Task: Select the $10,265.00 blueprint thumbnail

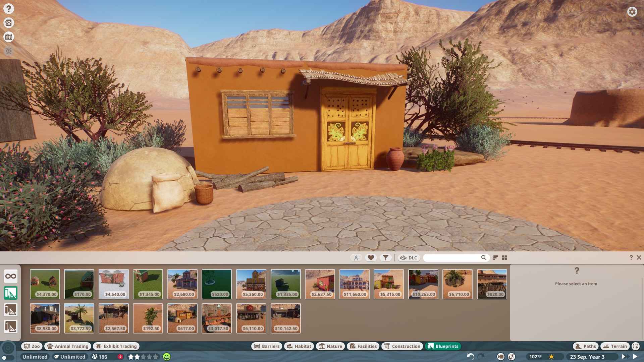Action: tap(423, 284)
